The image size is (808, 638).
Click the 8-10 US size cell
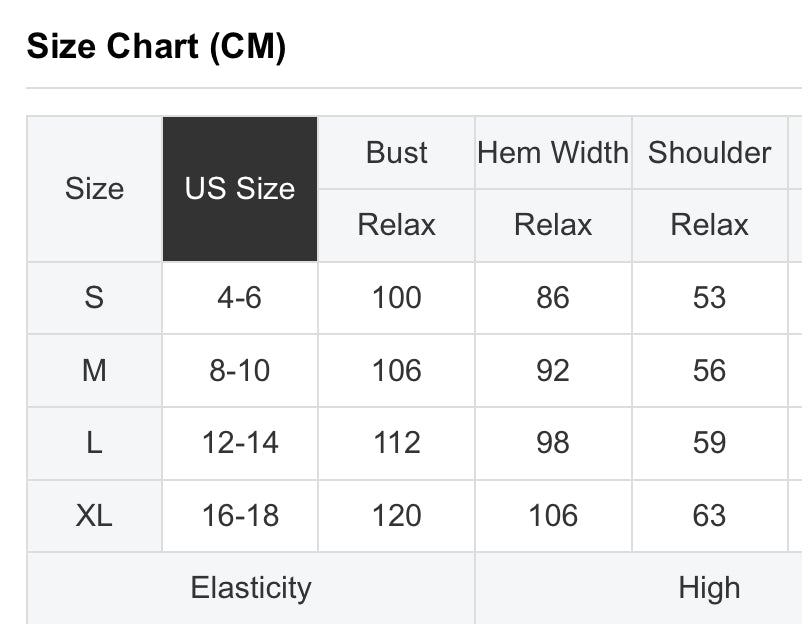(240, 371)
